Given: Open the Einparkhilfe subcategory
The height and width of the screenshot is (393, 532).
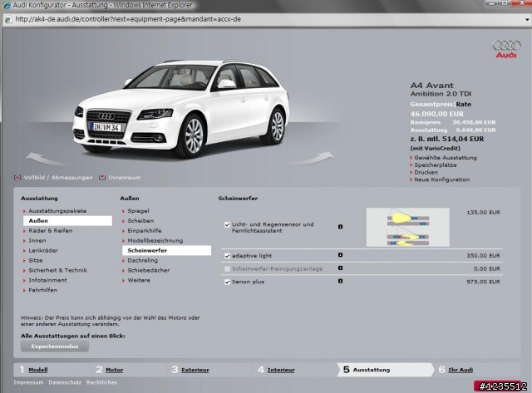Looking at the screenshot, I should click(x=144, y=231).
